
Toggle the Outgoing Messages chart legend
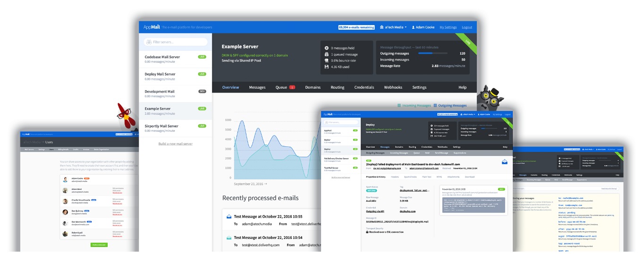pos(450,106)
